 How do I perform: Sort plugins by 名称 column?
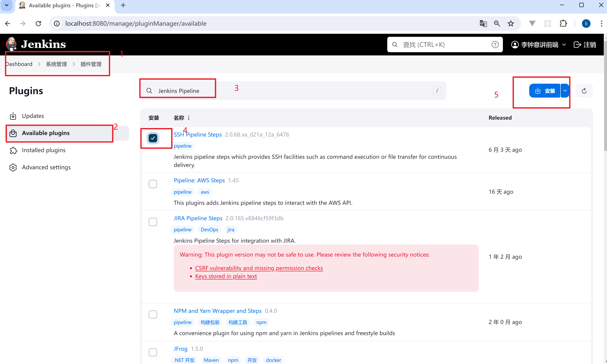[x=182, y=118]
